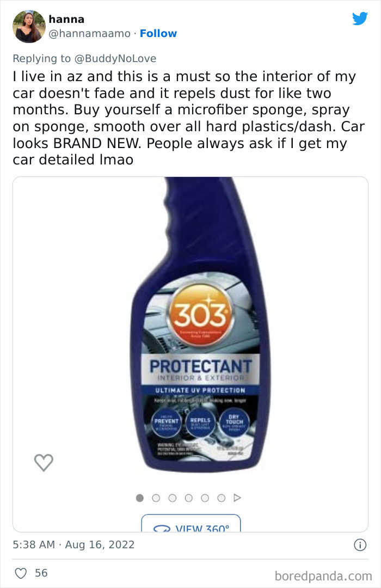
Task: Click the 360 view icon
Action: 162,529
